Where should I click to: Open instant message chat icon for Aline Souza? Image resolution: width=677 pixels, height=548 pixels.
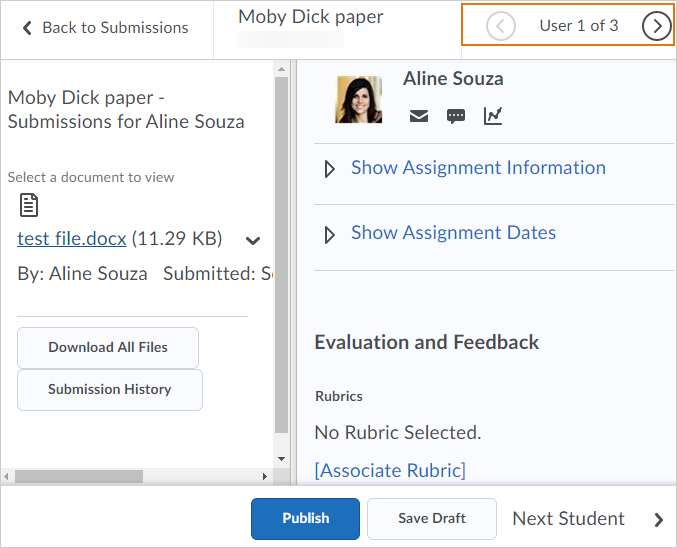pos(456,116)
